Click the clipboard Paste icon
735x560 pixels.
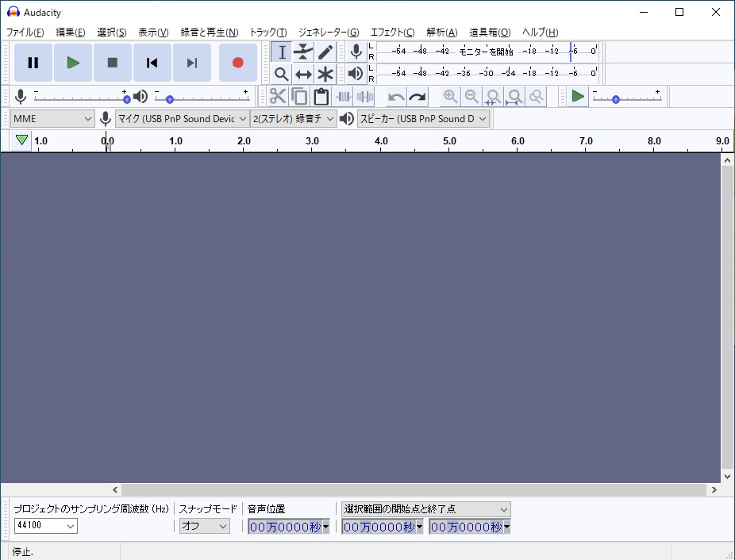click(x=321, y=97)
